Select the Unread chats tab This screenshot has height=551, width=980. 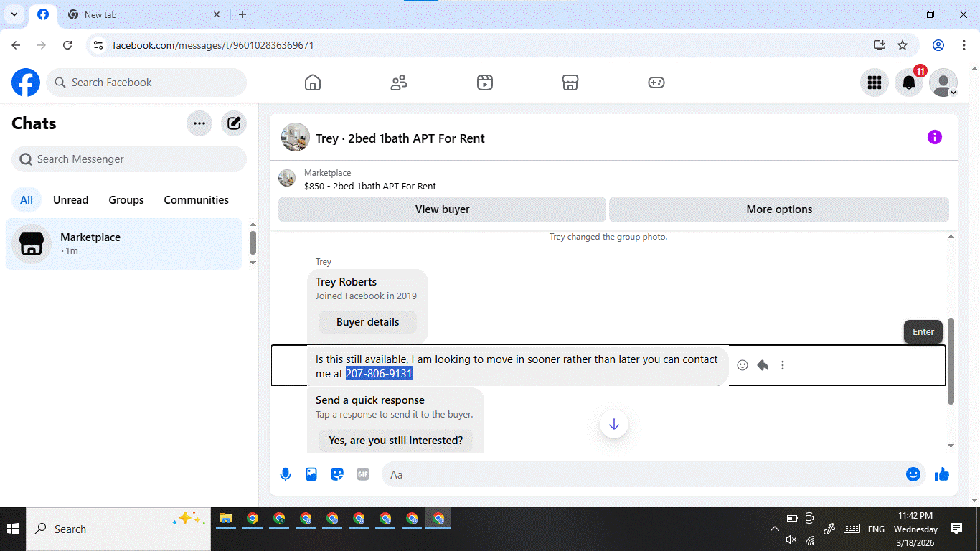point(71,200)
